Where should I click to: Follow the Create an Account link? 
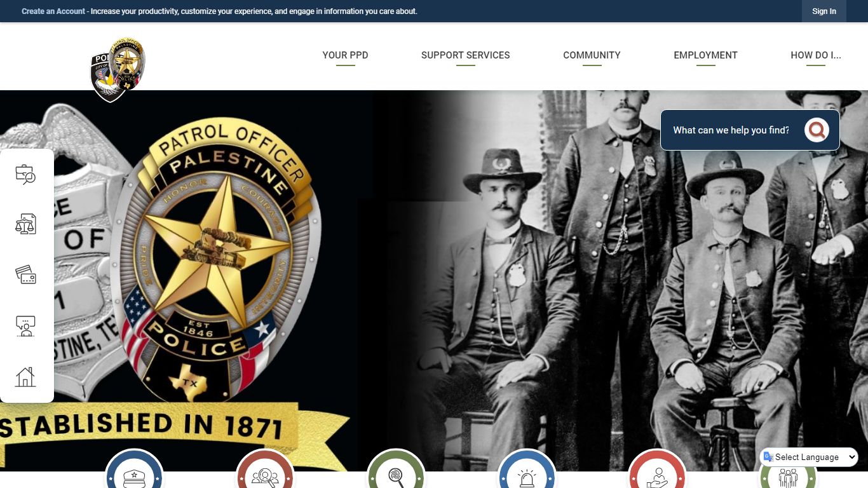tap(53, 11)
